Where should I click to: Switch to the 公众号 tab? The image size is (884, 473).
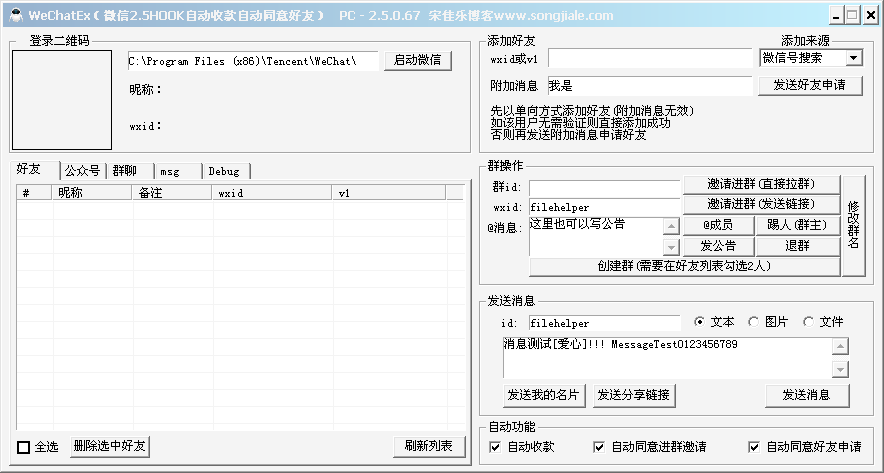[x=82, y=171]
